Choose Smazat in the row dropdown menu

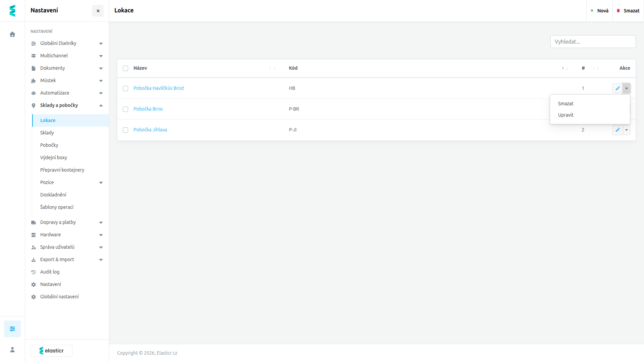click(590, 104)
